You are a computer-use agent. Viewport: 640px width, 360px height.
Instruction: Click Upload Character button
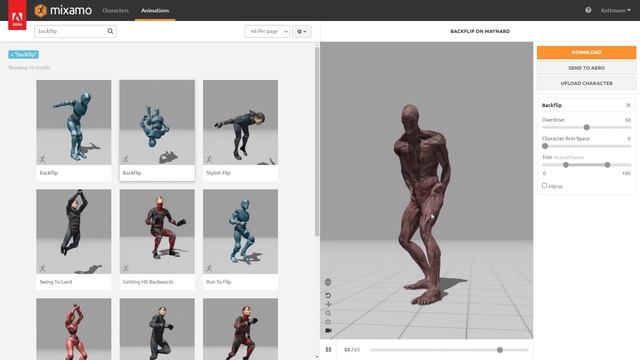pyautogui.click(x=586, y=83)
